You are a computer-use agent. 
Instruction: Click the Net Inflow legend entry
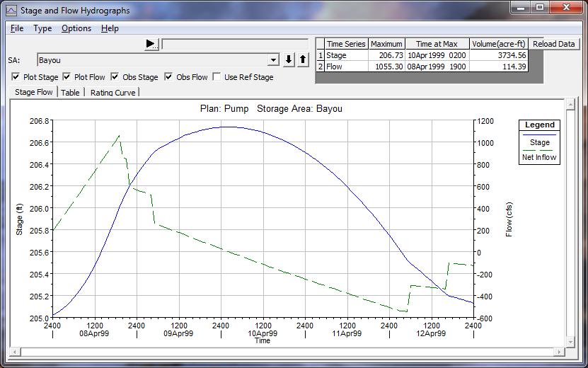[x=539, y=158]
